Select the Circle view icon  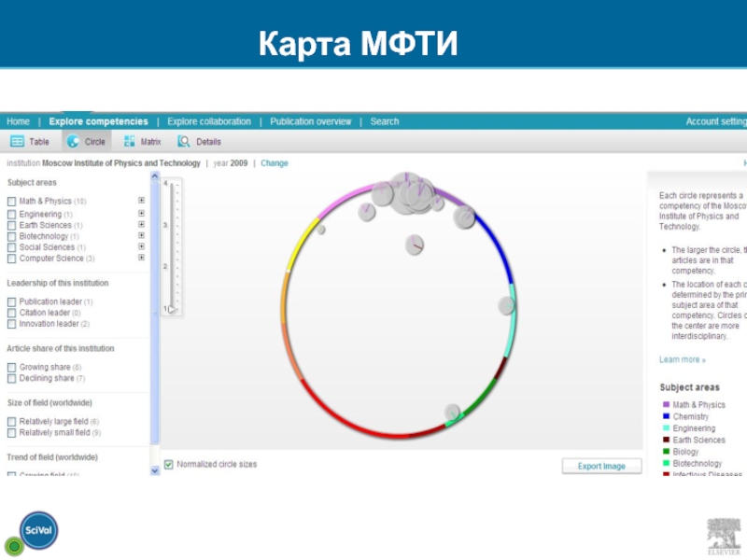click(73, 142)
